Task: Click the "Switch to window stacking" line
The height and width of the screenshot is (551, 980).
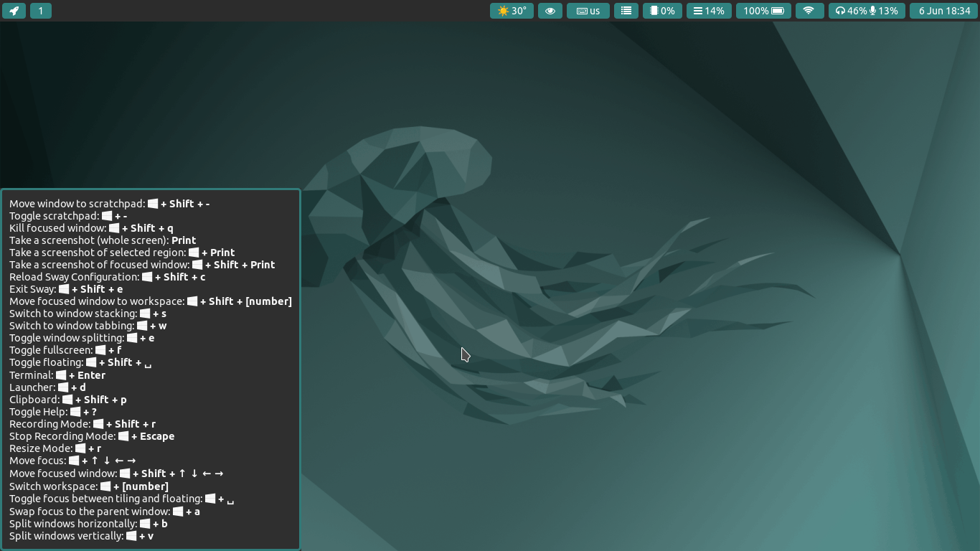Action: [x=88, y=314]
